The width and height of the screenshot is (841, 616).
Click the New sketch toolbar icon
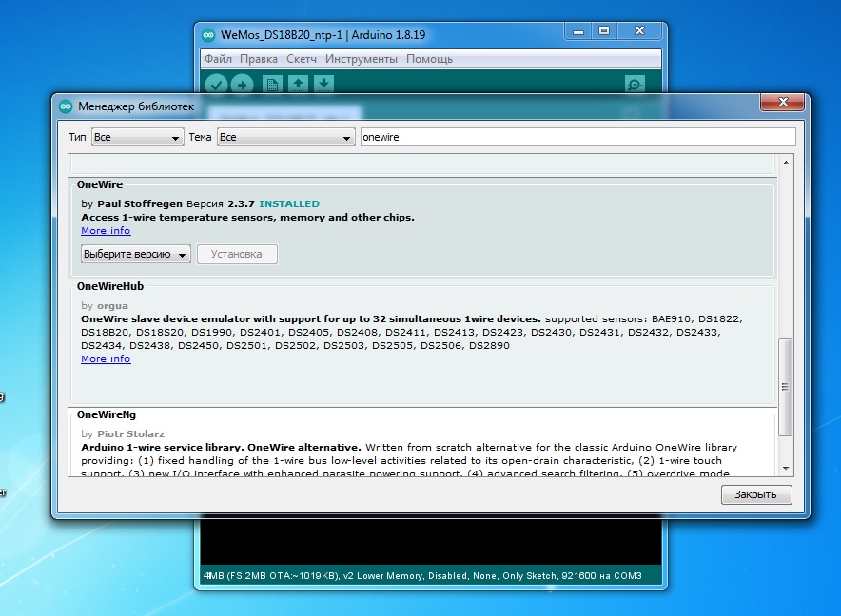[x=272, y=85]
